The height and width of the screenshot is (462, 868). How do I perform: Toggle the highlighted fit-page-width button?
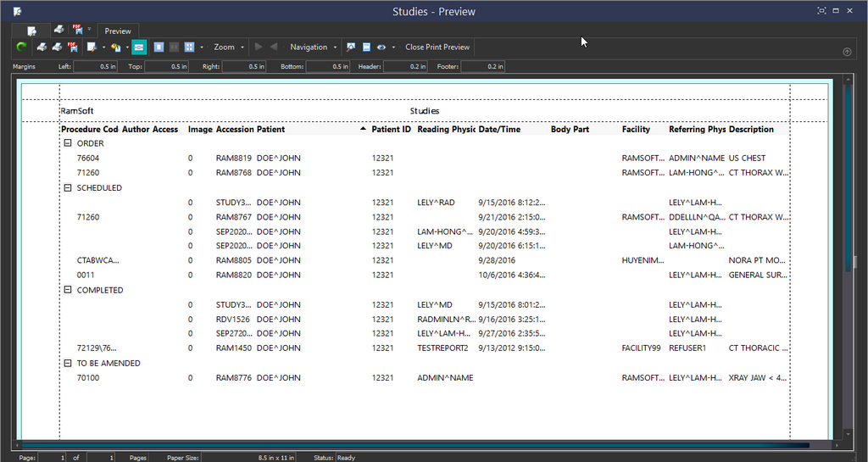[139, 47]
